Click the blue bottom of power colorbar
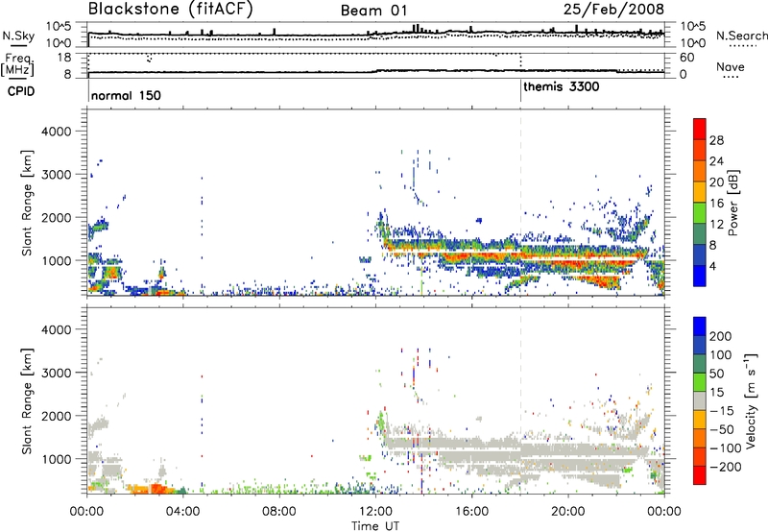This screenshot has height=532, width=768. click(x=700, y=276)
